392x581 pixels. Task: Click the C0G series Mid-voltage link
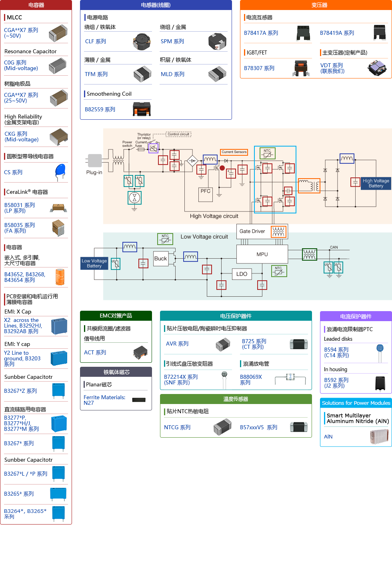click(x=21, y=65)
